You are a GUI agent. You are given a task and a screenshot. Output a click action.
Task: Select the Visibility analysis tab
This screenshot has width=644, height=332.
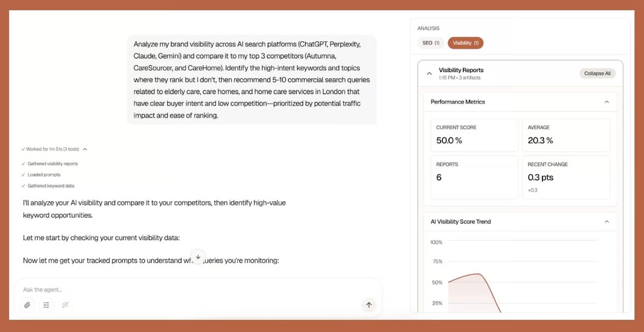465,43
